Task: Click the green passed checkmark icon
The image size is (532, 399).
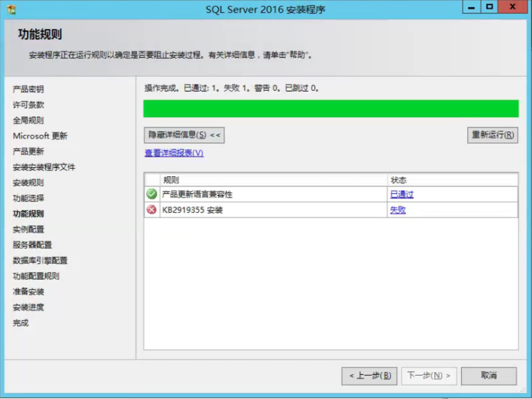Action: point(151,194)
